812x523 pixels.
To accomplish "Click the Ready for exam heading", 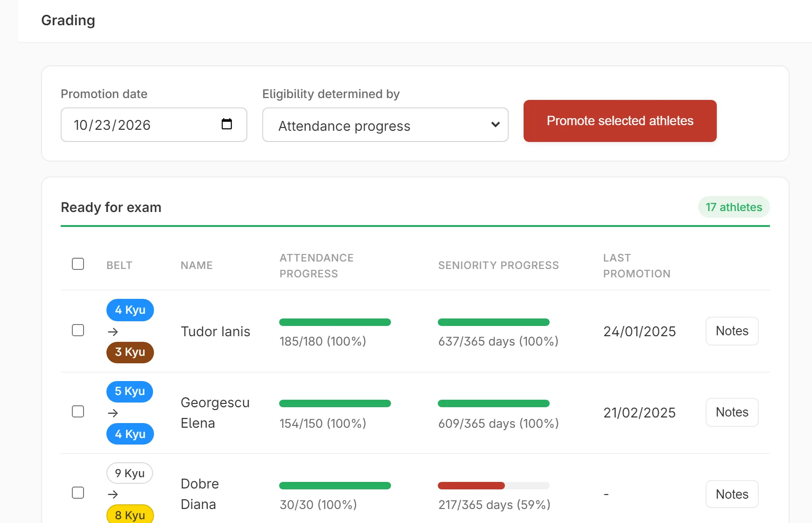I will [111, 207].
